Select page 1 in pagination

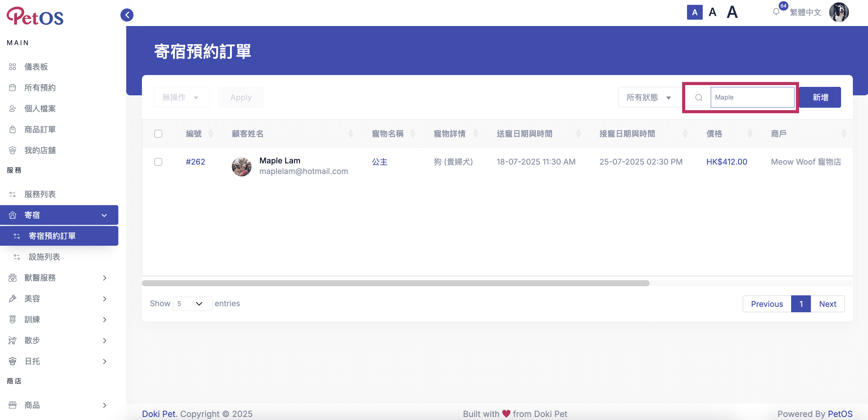coord(801,304)
